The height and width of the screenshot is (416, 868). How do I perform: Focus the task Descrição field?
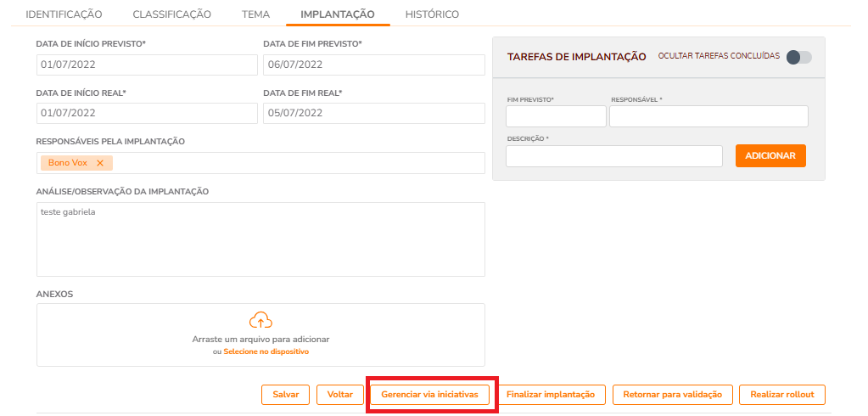point(614,156)
